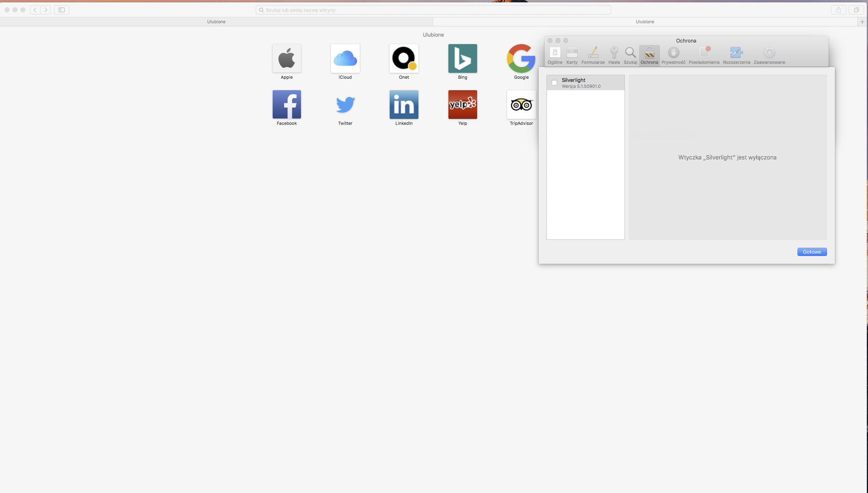The width and height of the screenshot is (868, 493).
Task: Add a new tab with plus button
Action: (x=862, y=22)
